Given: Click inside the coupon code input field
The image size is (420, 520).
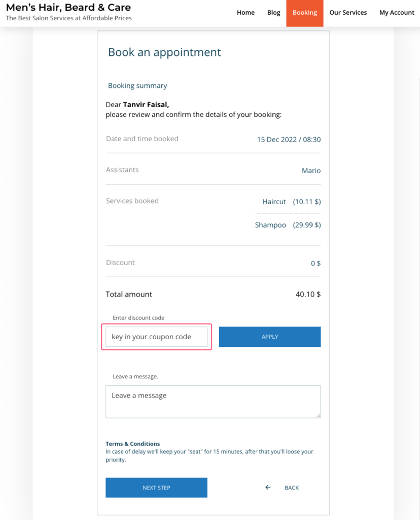Looking at the screenshot, I should (x=156, y=337).
